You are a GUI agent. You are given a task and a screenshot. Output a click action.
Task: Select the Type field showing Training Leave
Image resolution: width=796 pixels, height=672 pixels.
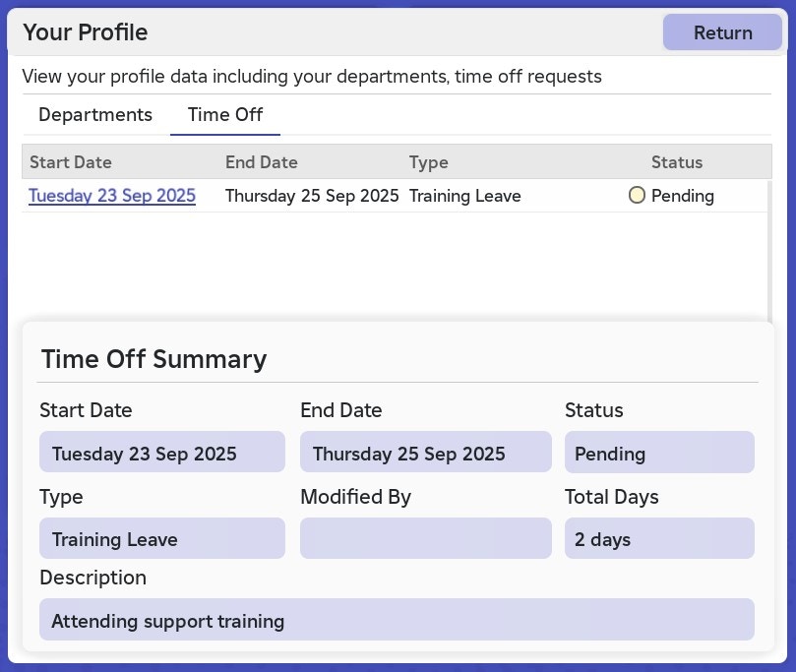click(162, 538)
